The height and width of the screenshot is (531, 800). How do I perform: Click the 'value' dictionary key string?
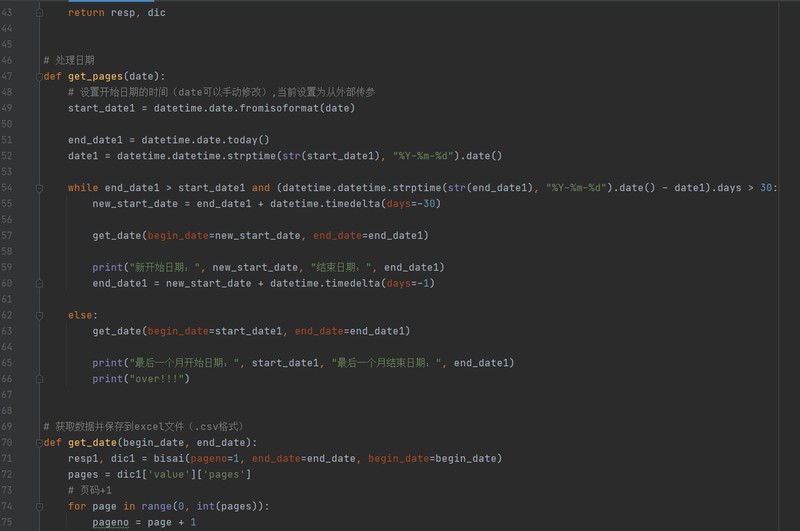[169, 474]
